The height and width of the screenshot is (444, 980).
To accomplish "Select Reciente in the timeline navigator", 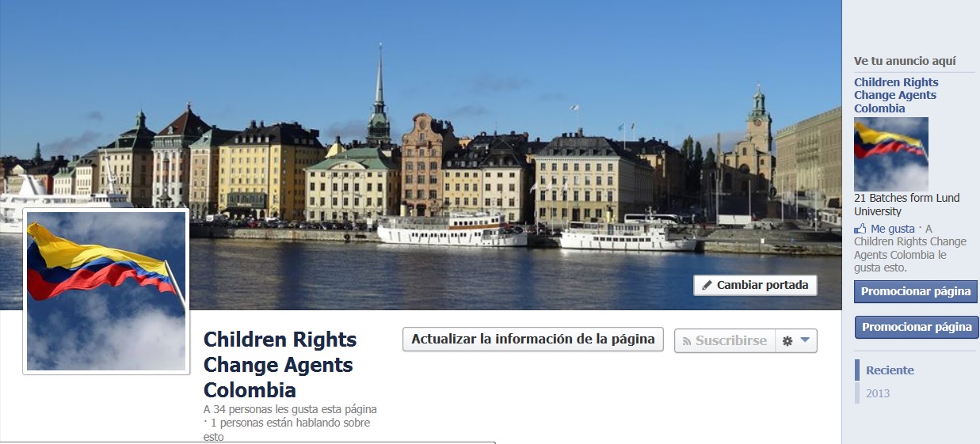I will pyautogui.click(x=890, y=370).
